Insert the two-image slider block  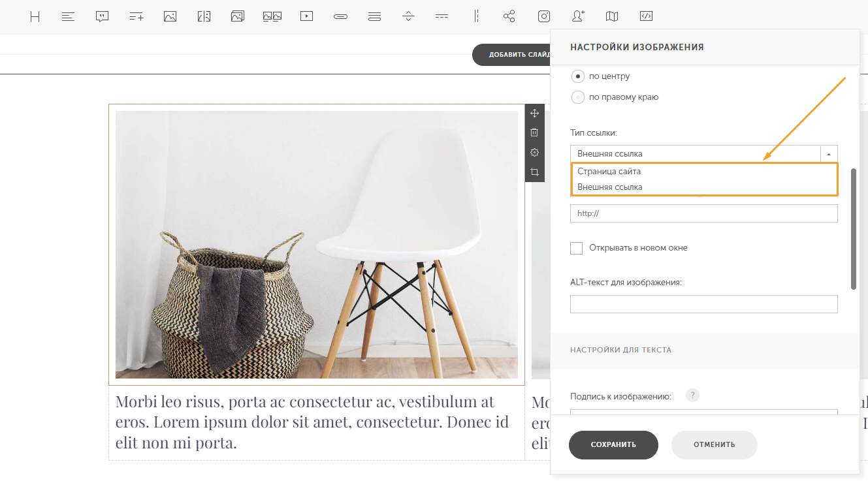272,17
